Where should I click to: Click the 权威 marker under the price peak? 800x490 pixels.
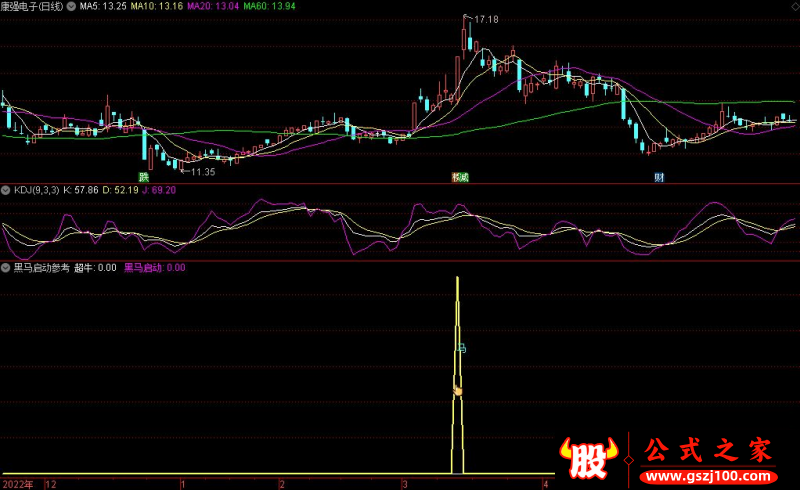point(460,177)
